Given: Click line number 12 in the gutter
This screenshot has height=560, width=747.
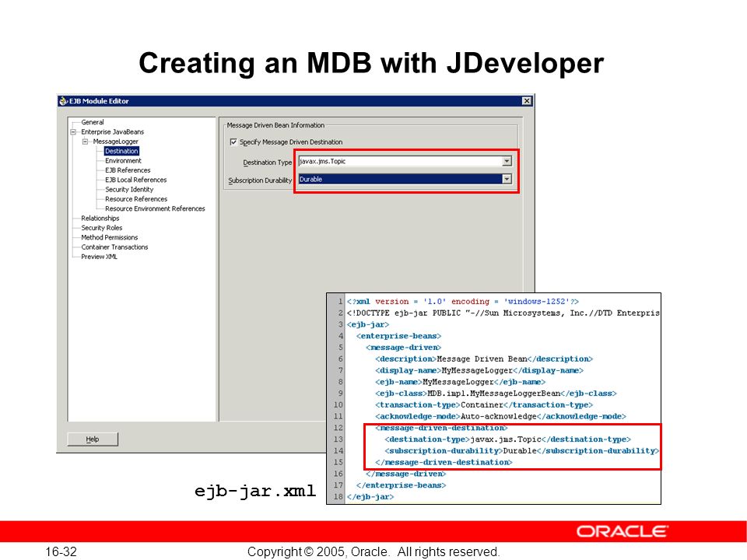Looking at the screenshot, I should [x=338, y=428].
